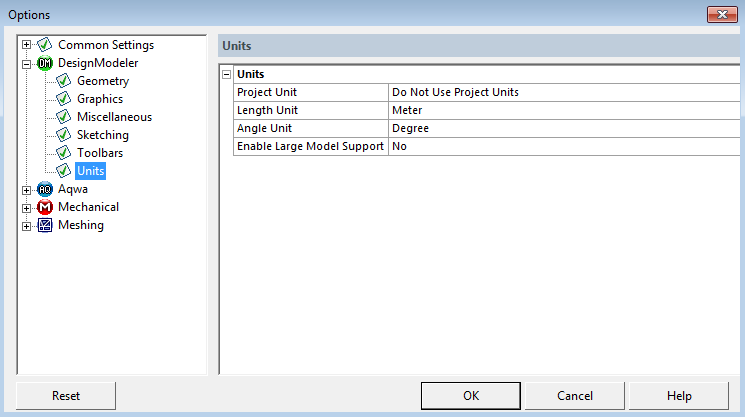Select the Aqwa tree label
Image resolution: width=745 pixels, height=417 pixels.
(73, 189)
